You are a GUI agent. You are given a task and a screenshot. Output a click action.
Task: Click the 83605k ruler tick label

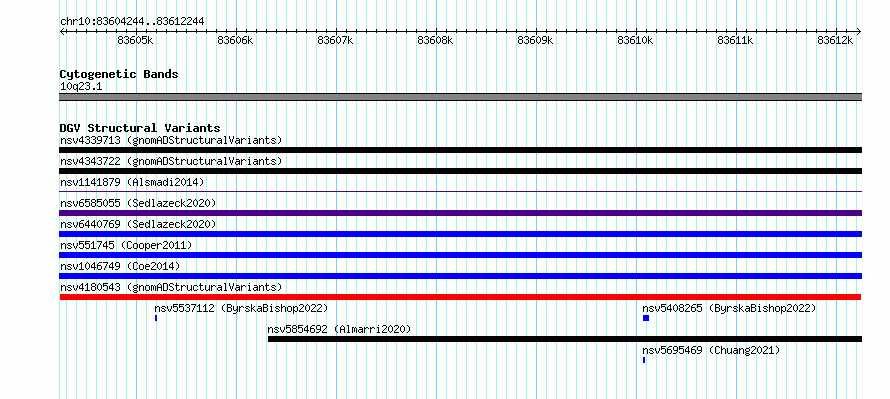pyautogui.click(x=135, y=40)
